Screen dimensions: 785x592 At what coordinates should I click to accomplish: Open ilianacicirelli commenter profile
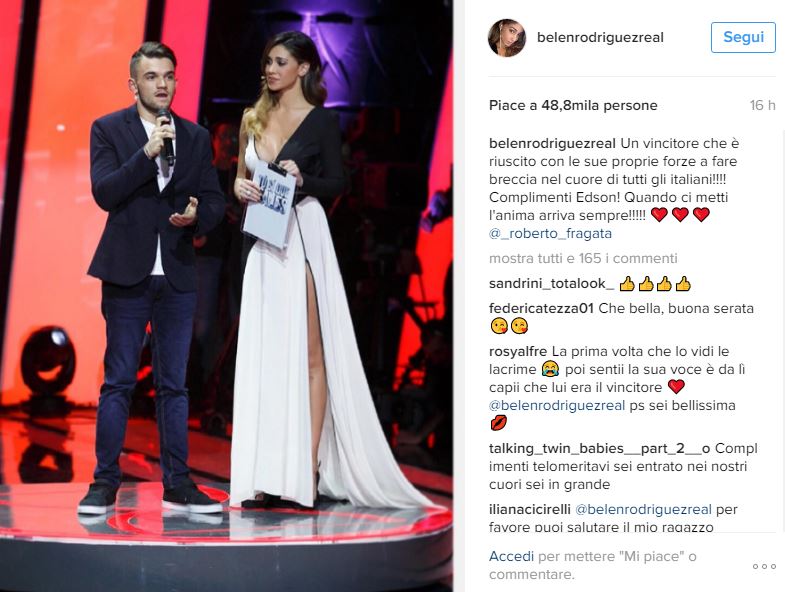click(530, 509)
